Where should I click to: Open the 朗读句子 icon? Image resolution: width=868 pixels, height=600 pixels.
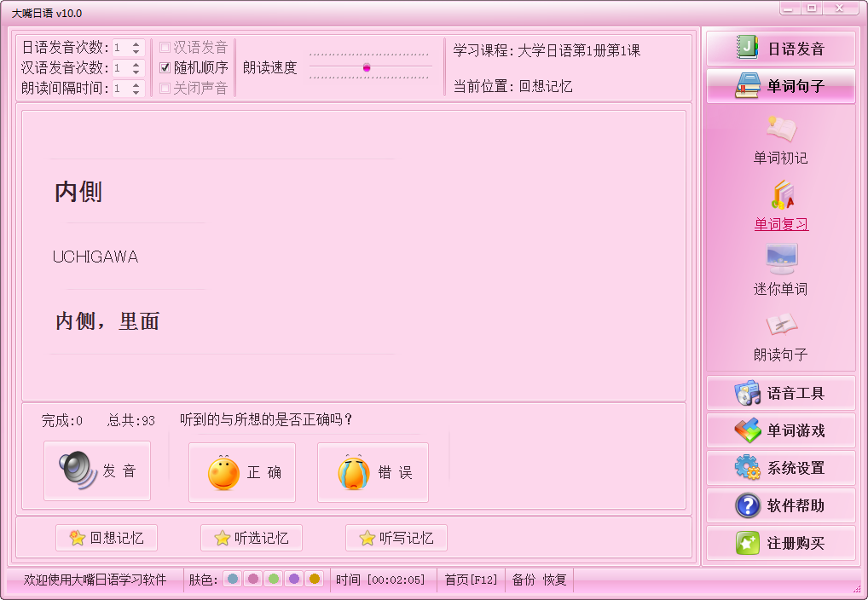point(781,325)
